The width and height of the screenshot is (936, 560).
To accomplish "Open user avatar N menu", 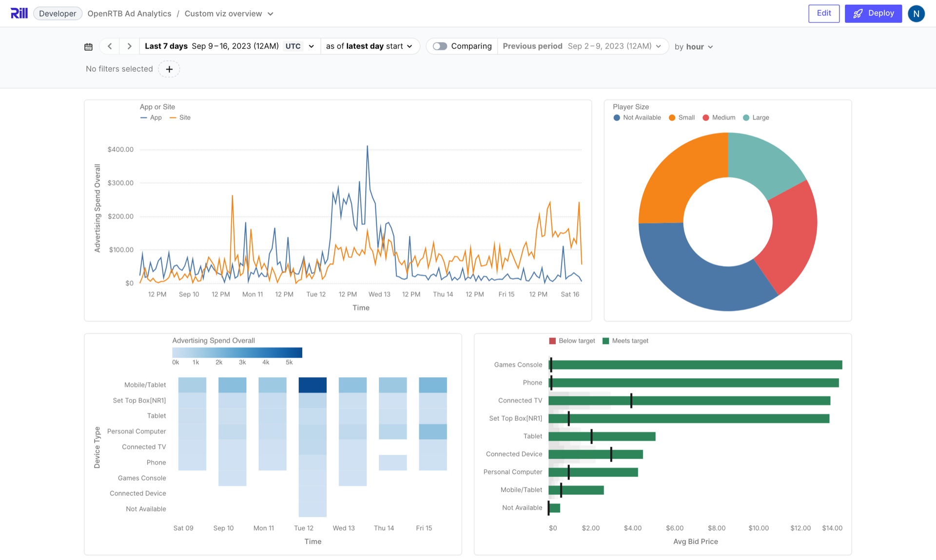I will 916,14.
